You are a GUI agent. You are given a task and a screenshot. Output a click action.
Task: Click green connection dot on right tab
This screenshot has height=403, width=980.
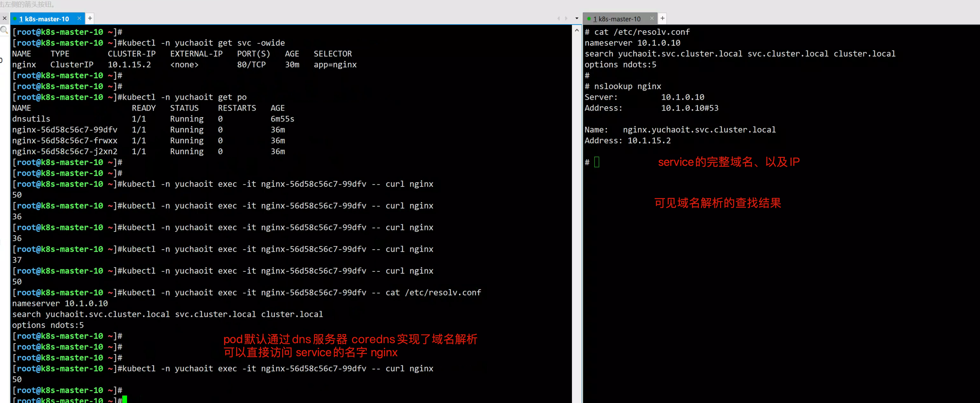point(589,19)
